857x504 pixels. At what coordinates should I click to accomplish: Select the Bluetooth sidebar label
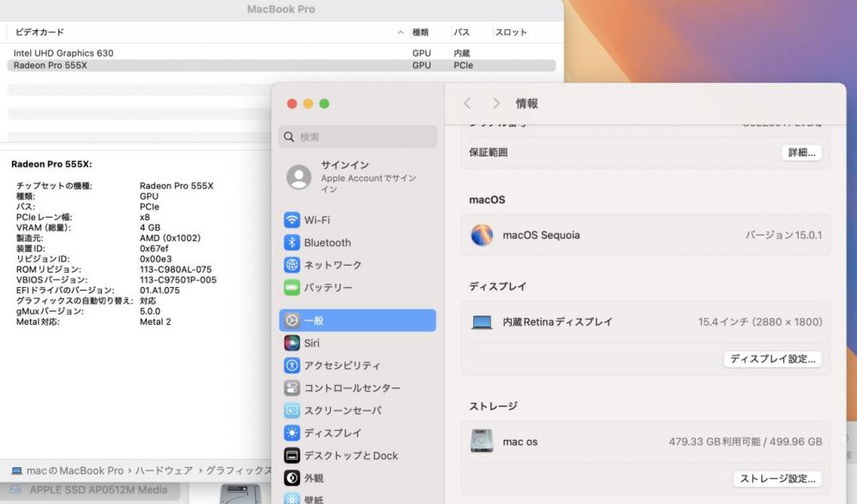(327, 243)
